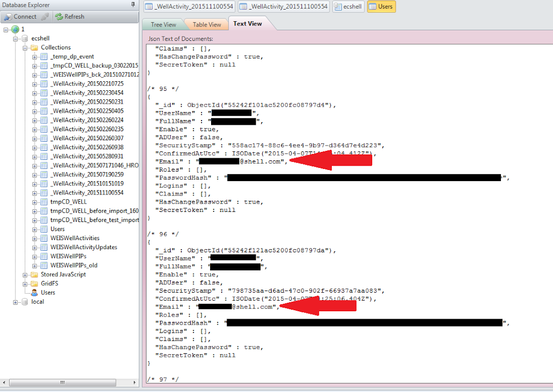Select the green globe server icon

(x=15, y=29)
